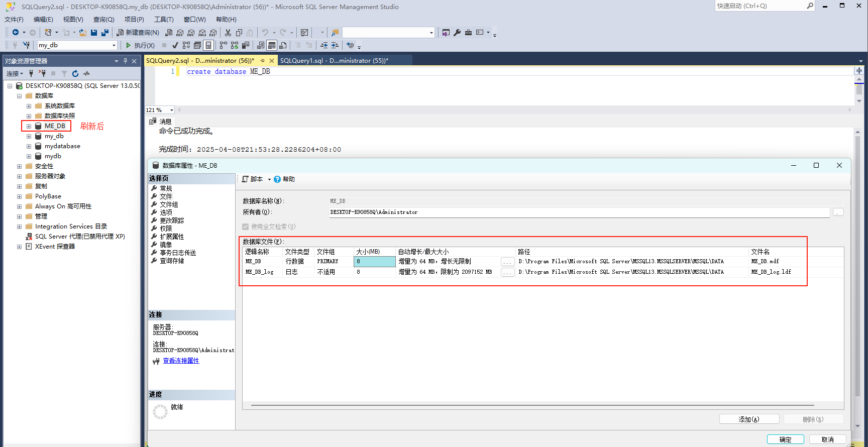Expand the 安全性 folder
This screenshot has height=447, width=868.
tap(19, 166)
